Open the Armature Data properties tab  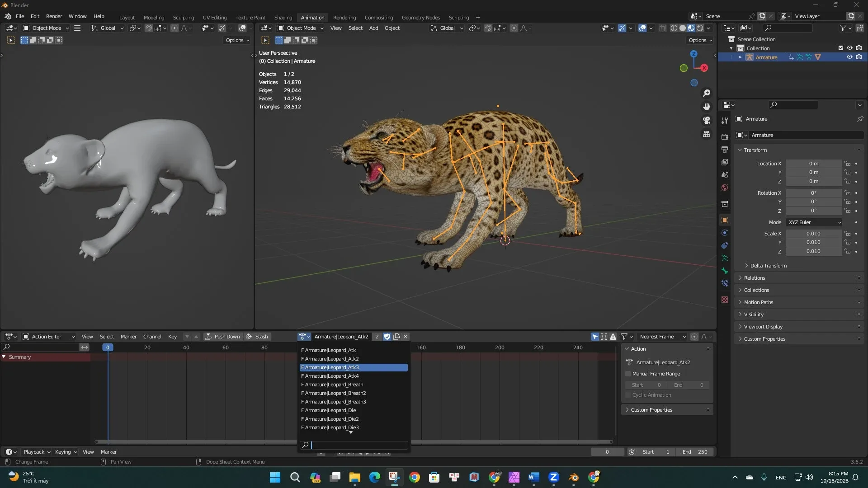coord(725,258)
